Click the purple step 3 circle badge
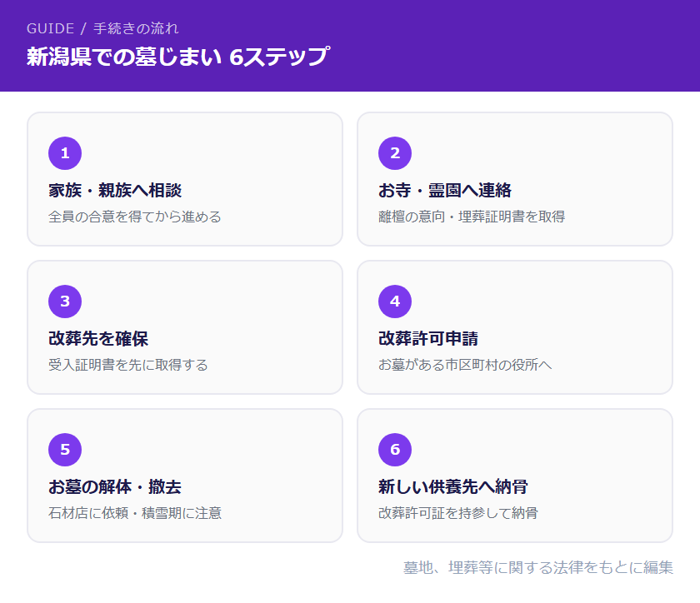Screen dimensions: 700x603 coord(65,301)
